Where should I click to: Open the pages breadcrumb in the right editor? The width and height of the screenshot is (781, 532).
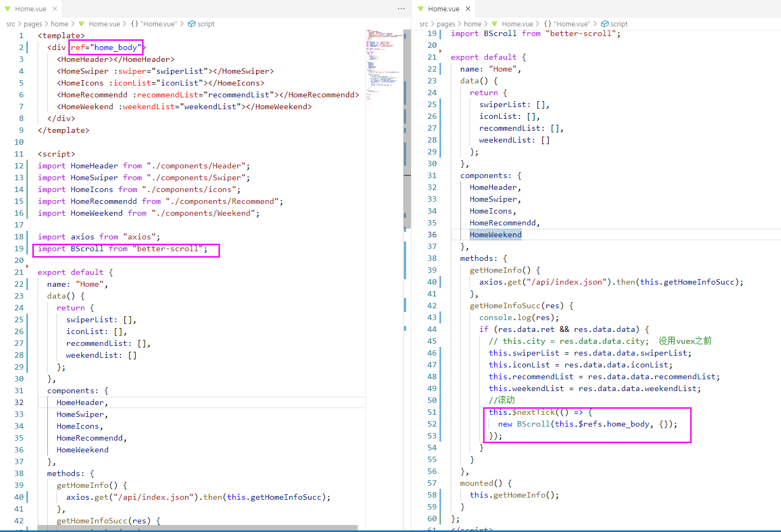click(446, 24)
